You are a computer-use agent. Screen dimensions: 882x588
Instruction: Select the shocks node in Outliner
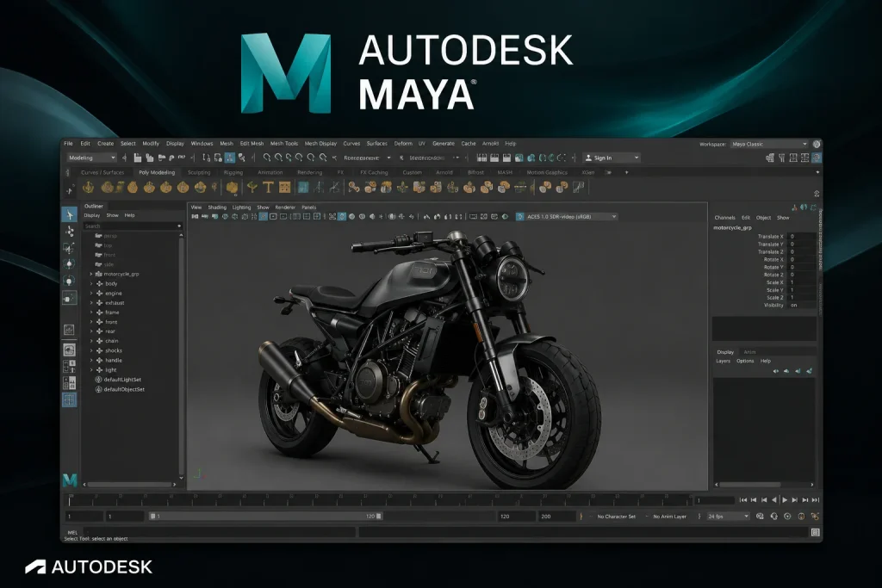[x=113, y=350]
